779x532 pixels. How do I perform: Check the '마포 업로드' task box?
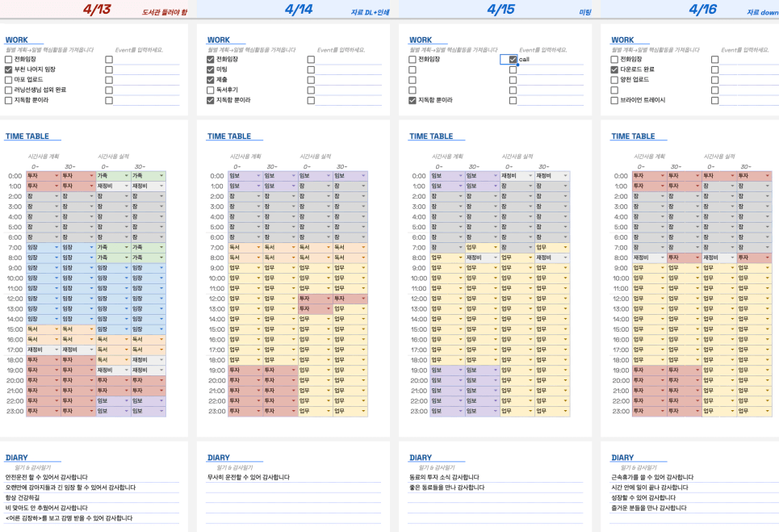pos(9,80)
